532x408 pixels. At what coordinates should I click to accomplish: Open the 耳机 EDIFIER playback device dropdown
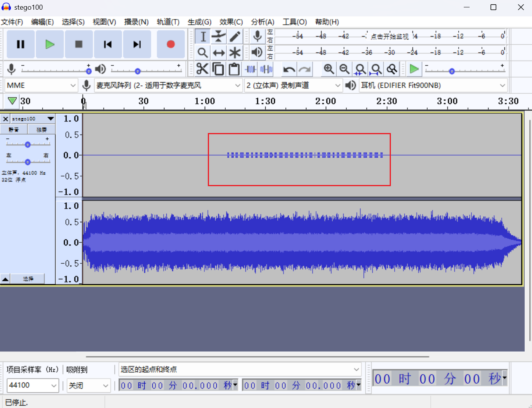[x=434, y=85]
